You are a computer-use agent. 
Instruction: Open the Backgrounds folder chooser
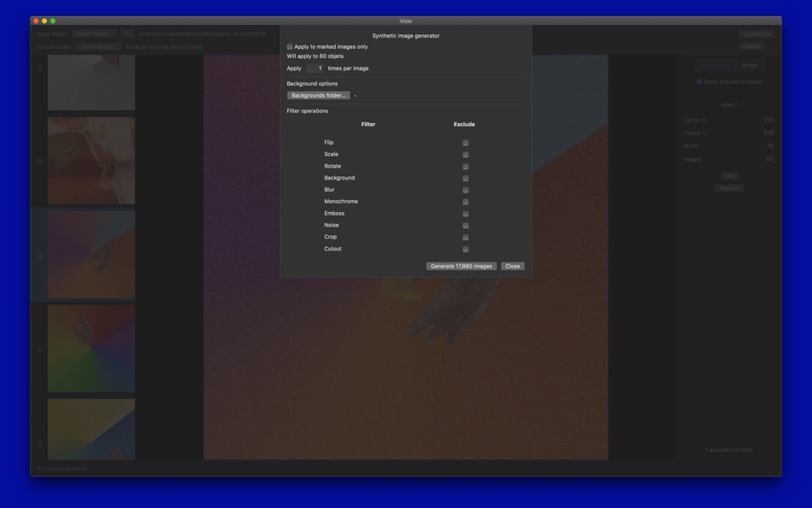[319, 96]
